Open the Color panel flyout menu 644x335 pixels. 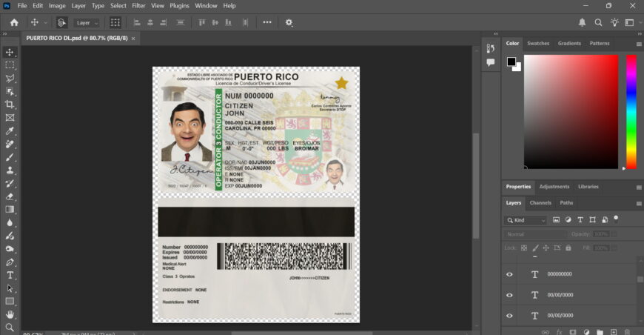[x=639, y=44]
